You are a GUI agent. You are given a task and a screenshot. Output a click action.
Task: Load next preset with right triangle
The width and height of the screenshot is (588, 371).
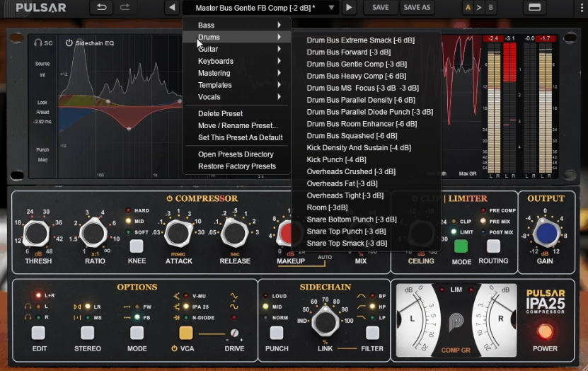coord(349,8)
